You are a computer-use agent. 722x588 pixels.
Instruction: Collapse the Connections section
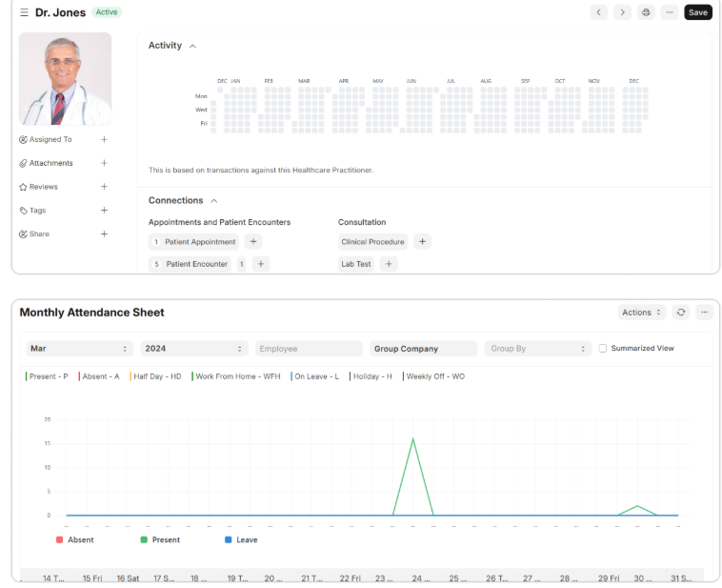213,200
